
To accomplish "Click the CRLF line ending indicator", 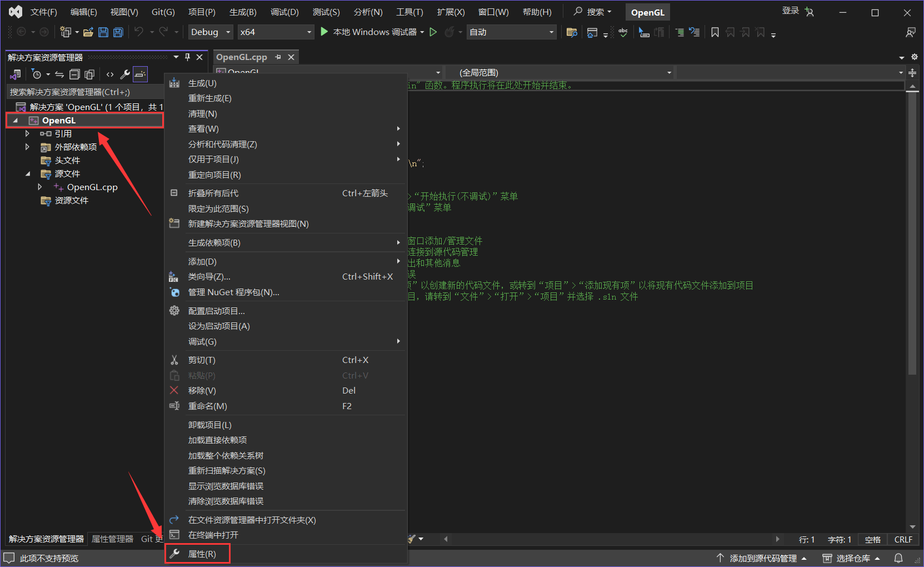I will click(x=903, y=539).
